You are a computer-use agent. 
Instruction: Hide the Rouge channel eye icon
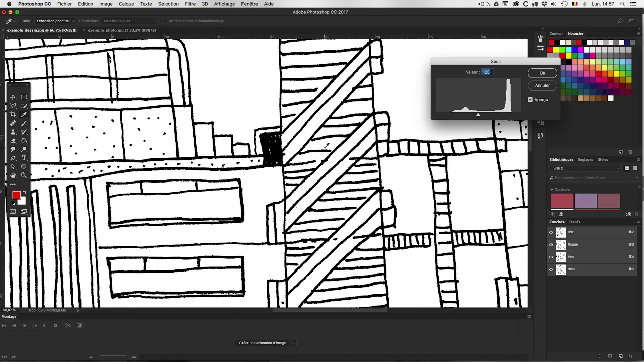pyautogui.click(x=551, y=245)
